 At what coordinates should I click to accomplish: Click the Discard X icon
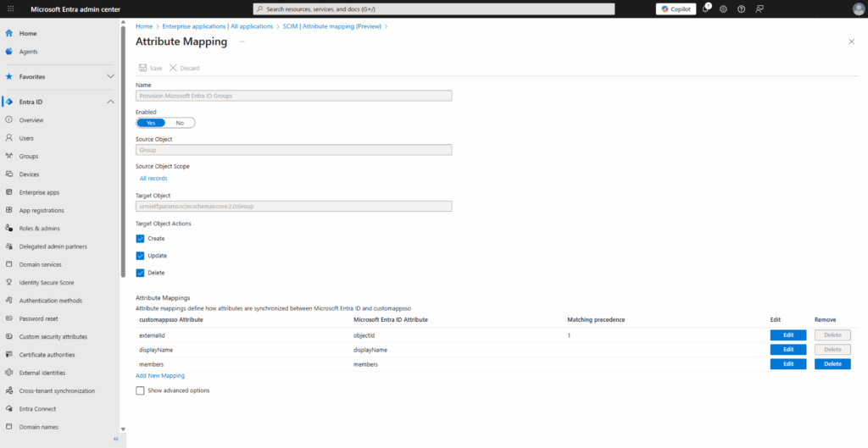click(173, 68)
